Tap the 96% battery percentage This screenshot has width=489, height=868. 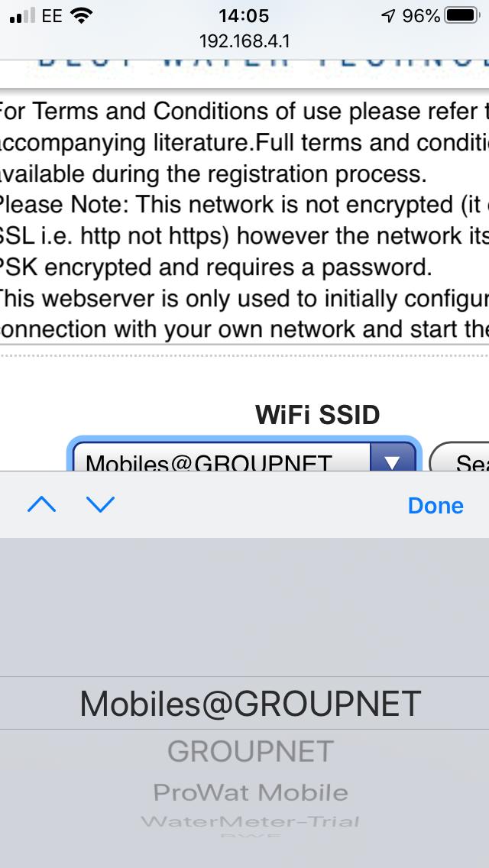421,17
